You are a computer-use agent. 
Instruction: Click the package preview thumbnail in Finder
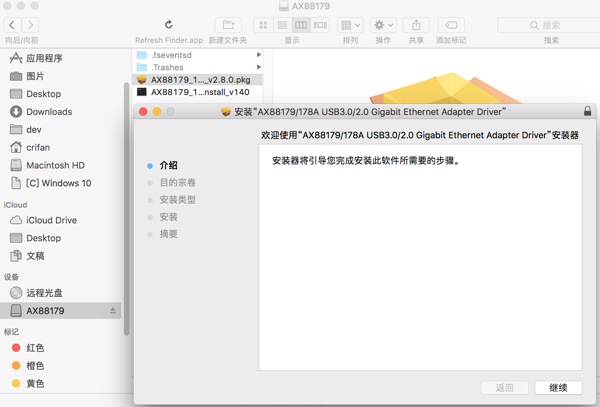446,88
